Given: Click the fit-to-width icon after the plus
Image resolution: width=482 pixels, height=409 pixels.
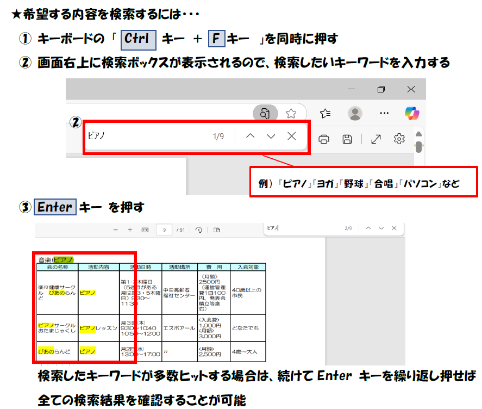Looking at the screenshot, I should (145, 230).
